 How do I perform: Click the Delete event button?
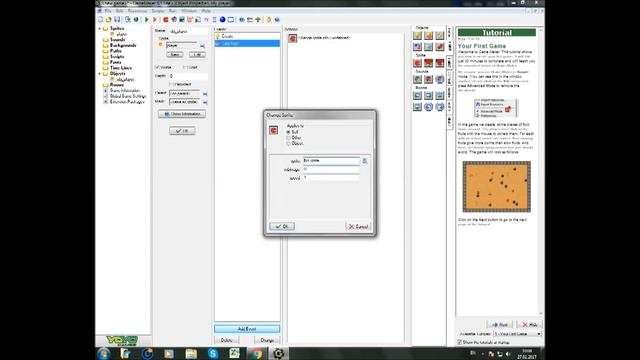(227, 340)
